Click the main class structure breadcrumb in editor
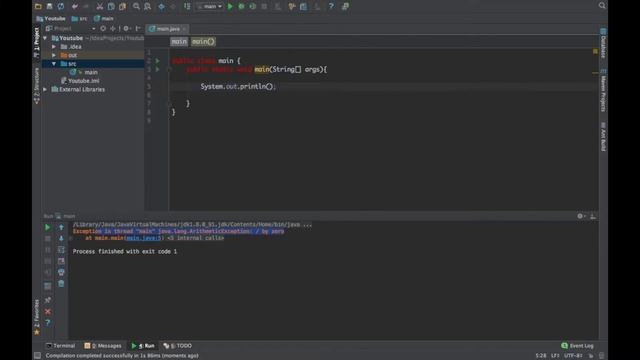Screen dimensions: 640x360 click(x=179, y=42)
